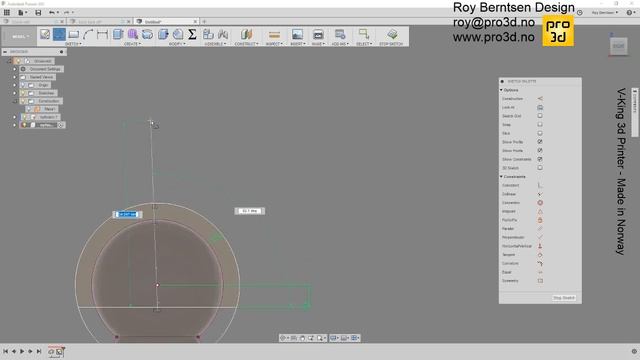This screenshot has width=640, height=360.
Task: Toggle visibility bulb of Origin folder
Action: 23,85
